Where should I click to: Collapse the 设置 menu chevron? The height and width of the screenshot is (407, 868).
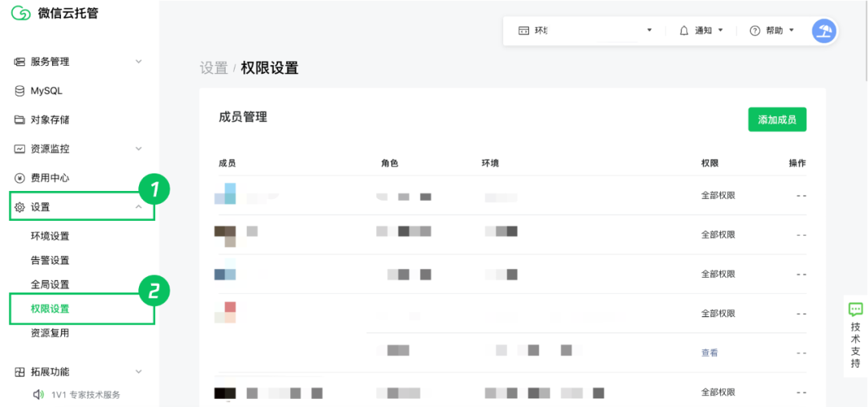point(139,207)
